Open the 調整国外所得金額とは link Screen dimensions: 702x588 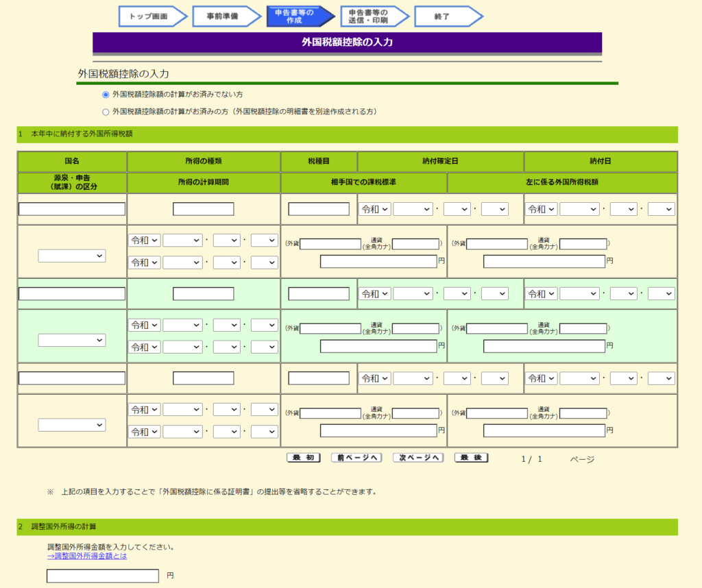pos(86,556)
